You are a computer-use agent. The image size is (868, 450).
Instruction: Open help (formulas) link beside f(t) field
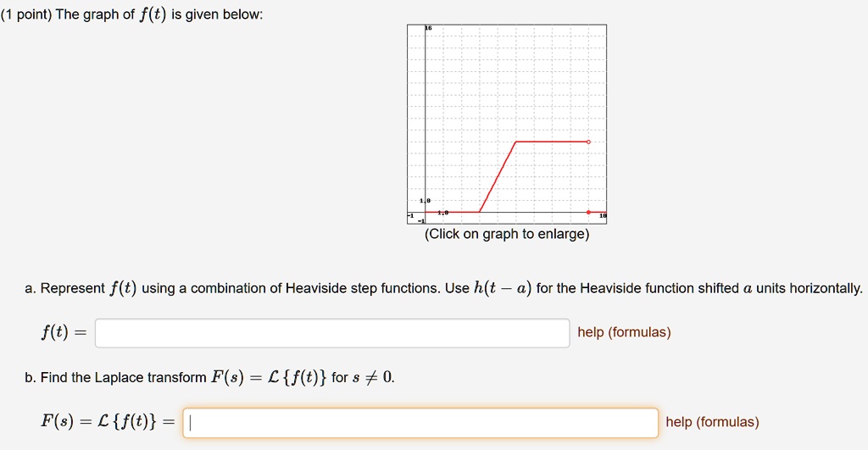point(624,332)
